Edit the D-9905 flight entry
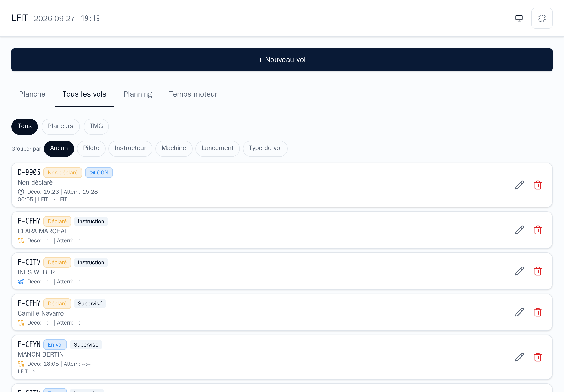This screenshot has height=392, width=564. pos(520,185)
